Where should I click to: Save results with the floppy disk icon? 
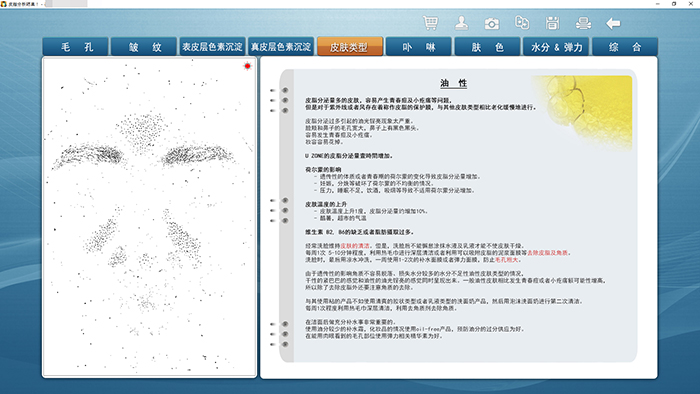point(552,23)
